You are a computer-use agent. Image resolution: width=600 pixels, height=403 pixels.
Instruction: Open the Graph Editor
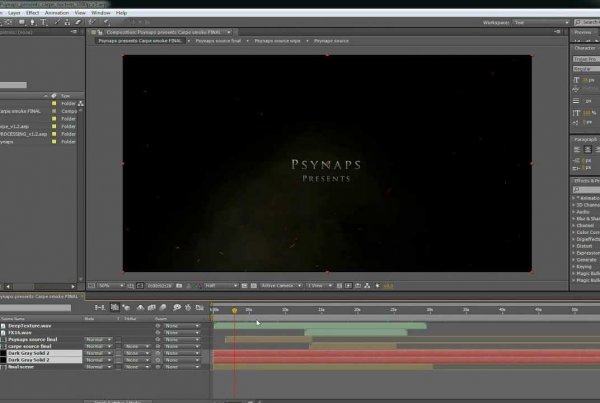(x=200, y=307)
